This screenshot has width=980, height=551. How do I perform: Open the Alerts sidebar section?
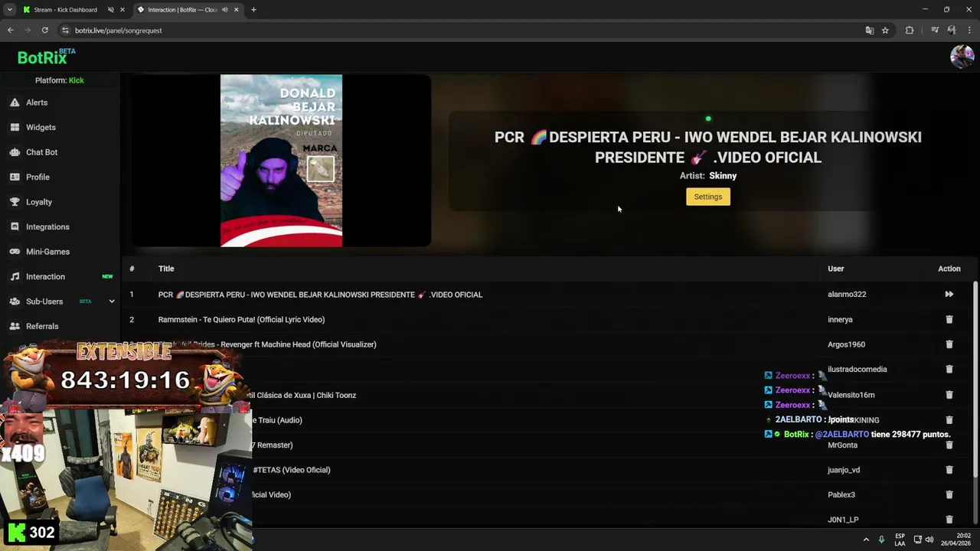point(36,103)
